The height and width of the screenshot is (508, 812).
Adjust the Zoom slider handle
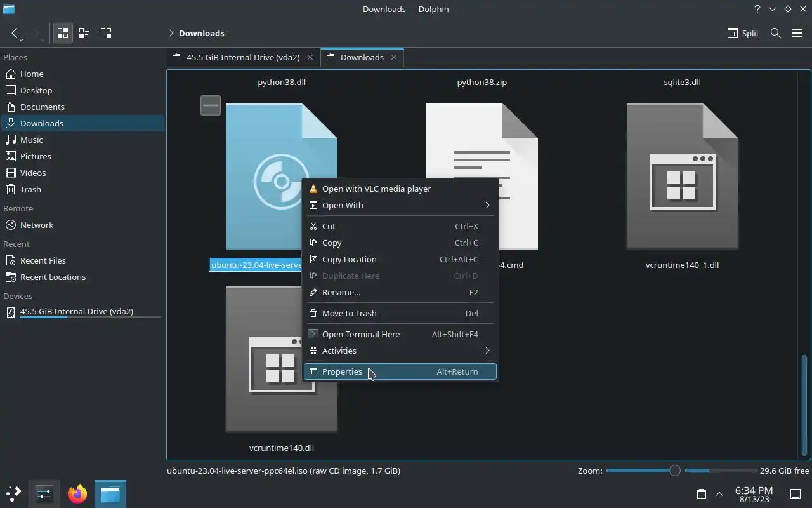pos(674,471)
